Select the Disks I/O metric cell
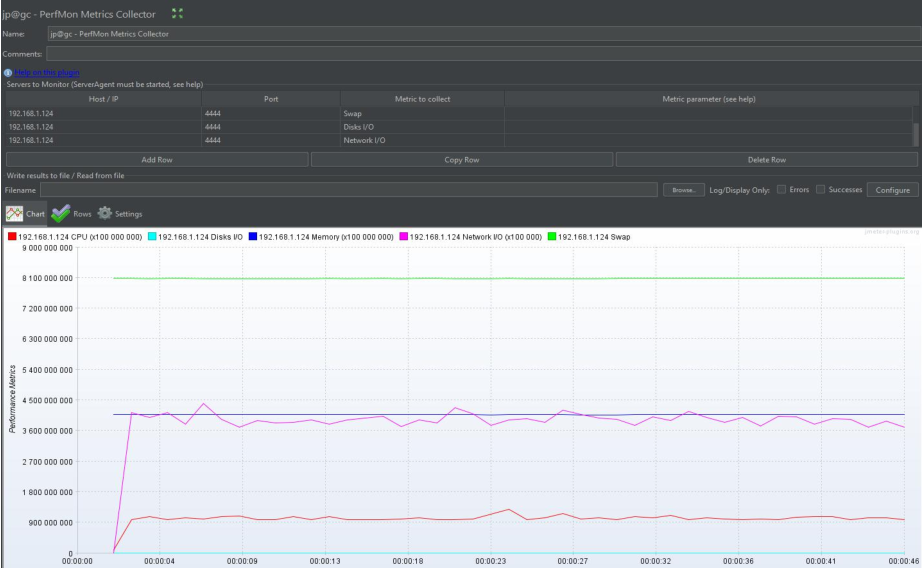Image resolution: width=922 pixels, height=571 pixels. click(x=422, y=127)
